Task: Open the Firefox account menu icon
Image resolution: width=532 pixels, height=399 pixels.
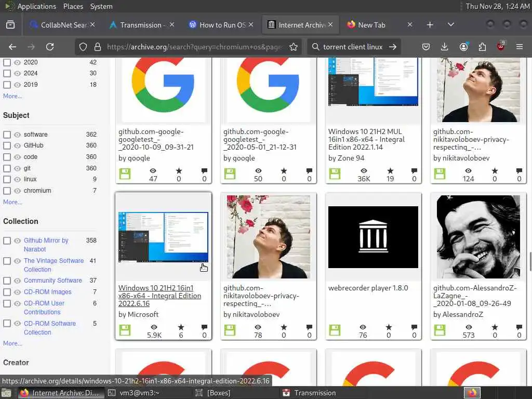Action: [463, 47]
